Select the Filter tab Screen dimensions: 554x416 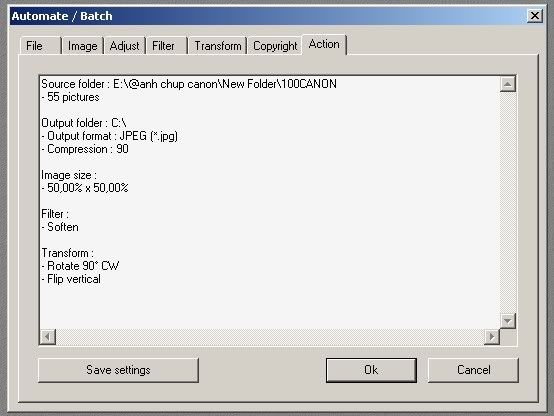tap(166, 46)
